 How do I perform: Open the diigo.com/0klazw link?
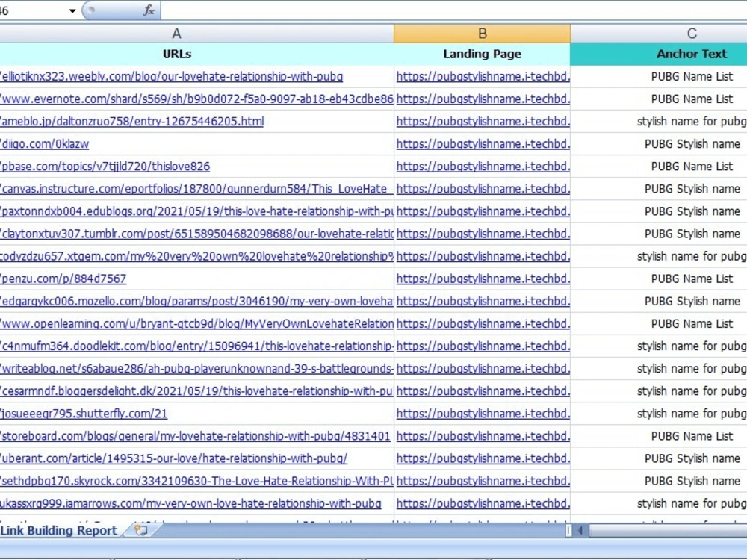point(45,144)
